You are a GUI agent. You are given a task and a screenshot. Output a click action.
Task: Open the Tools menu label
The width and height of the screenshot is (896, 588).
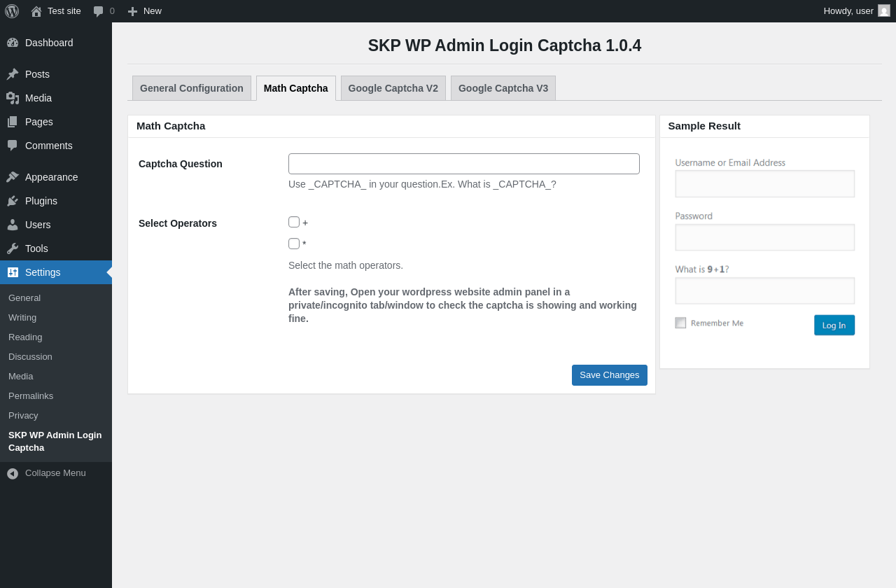tap(36, 248)
